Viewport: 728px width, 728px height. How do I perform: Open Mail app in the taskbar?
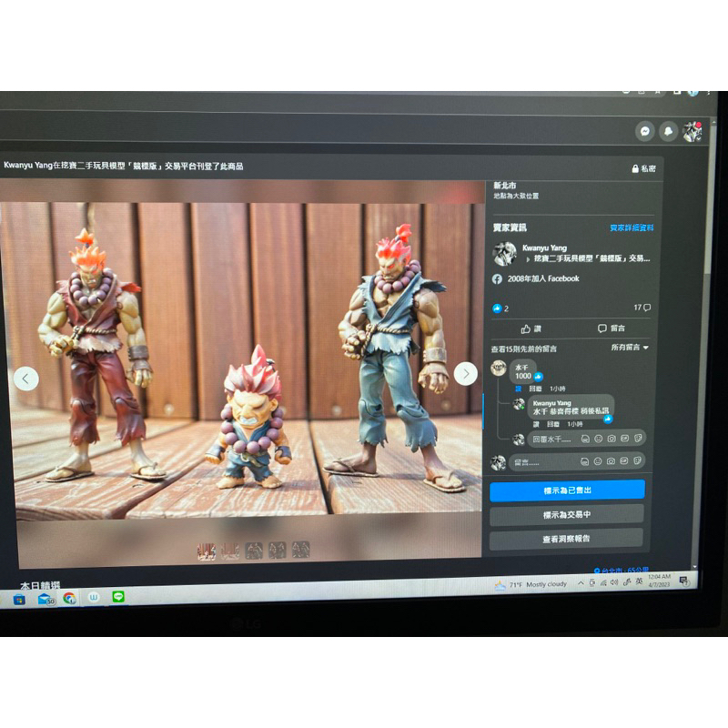45,599
